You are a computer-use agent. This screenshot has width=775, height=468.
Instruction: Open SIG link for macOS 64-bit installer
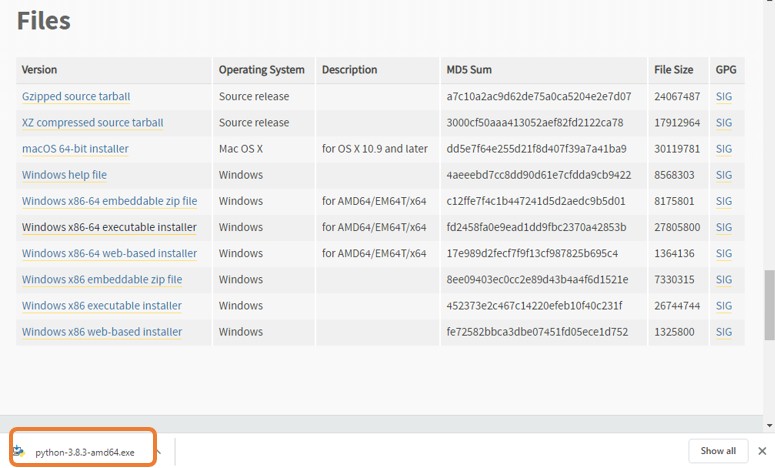(x=724, y=149)
